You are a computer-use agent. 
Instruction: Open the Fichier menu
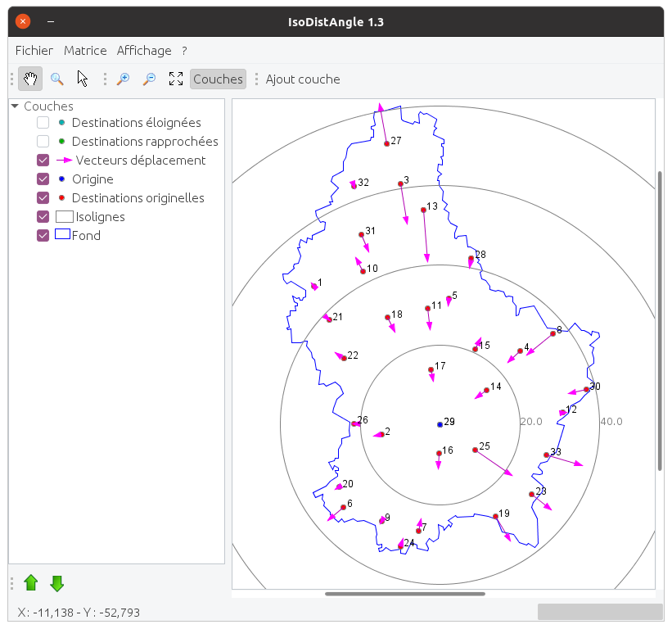pyautogui.click(x=34, y=51)
